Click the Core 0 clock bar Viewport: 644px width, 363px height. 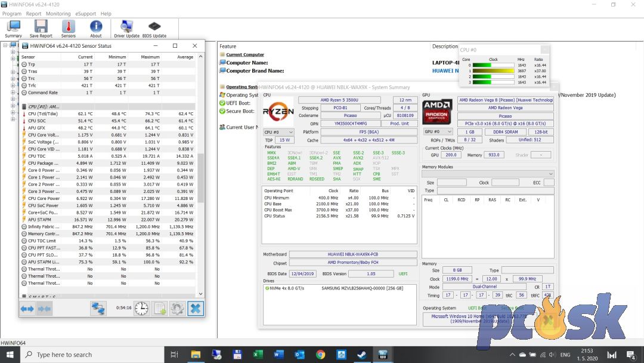pyautogui.click(x=493, y=65)
